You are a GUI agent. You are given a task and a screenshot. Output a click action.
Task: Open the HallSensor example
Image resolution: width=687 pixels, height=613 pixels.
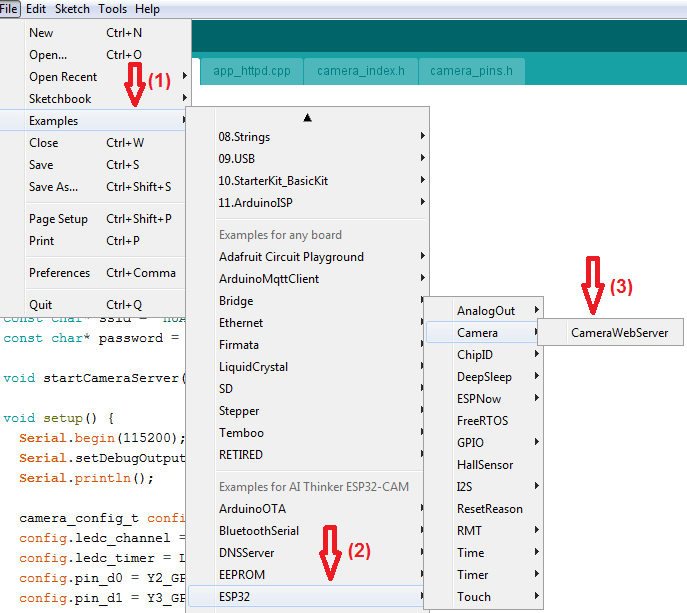(484, 464)
